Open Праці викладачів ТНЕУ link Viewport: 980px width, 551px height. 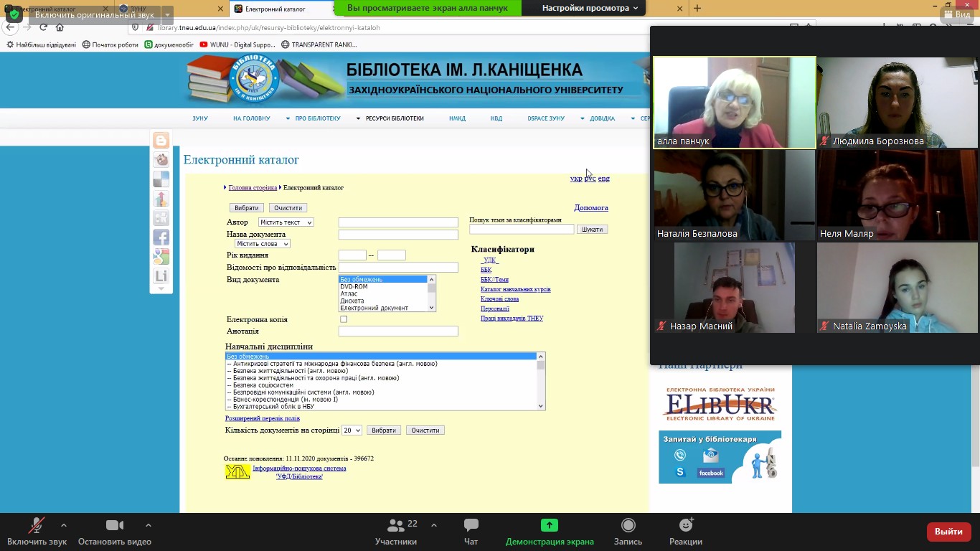click(512, 318)
